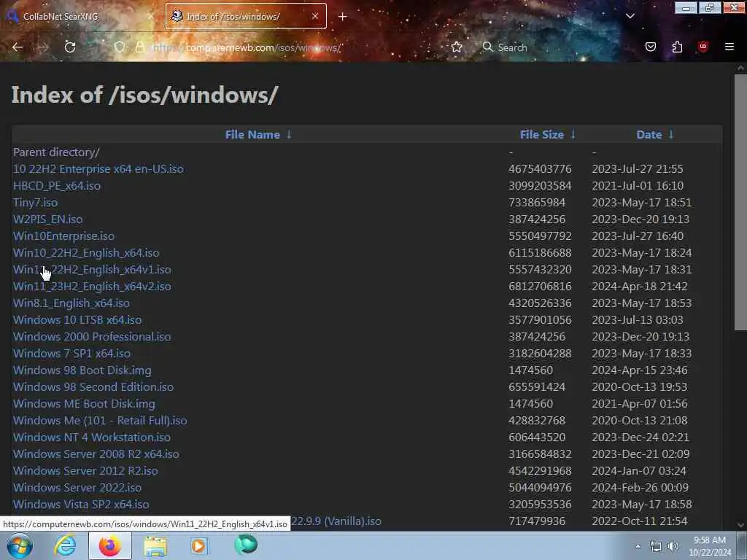Close the Index of /isos/windows/ tab
The height and width of the screenshot is (560, 747).
click(x=315, y=16)
